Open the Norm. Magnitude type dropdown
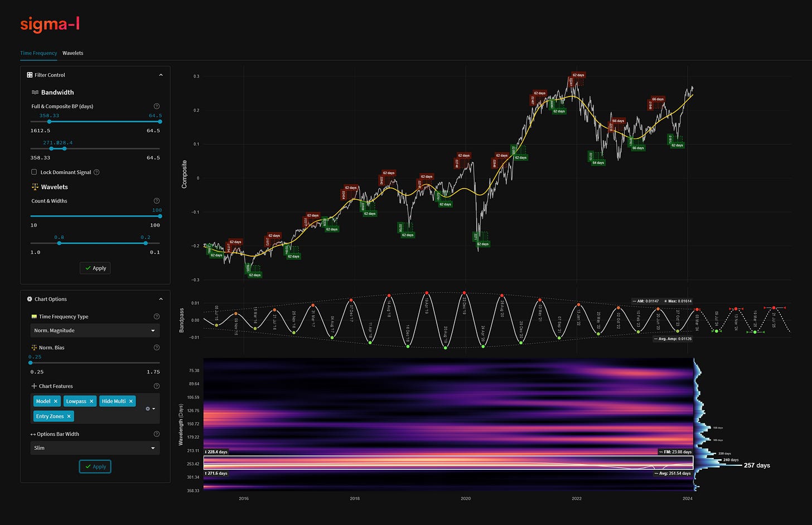The image size is (812, 525). [95, 330]
